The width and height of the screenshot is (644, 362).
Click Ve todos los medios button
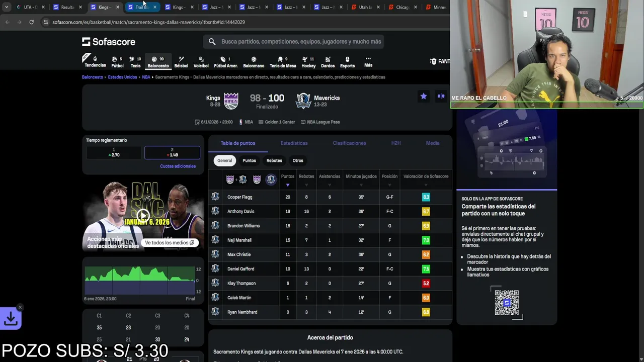pos(170,243)
